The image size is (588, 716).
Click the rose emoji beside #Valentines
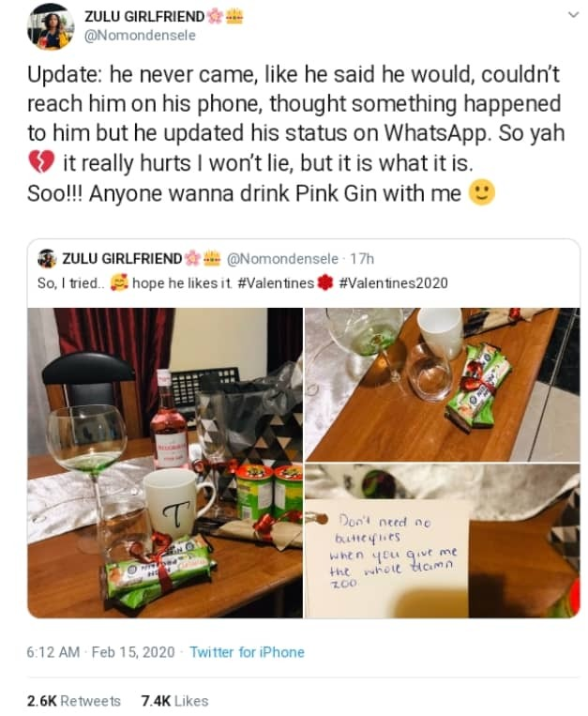pos(324,283)
